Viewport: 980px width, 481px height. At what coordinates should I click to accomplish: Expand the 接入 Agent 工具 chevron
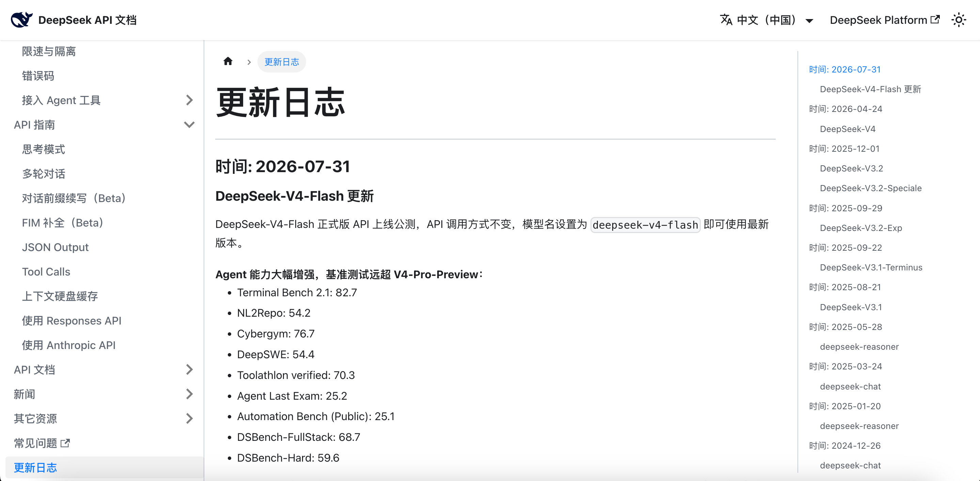pos(189,100)
